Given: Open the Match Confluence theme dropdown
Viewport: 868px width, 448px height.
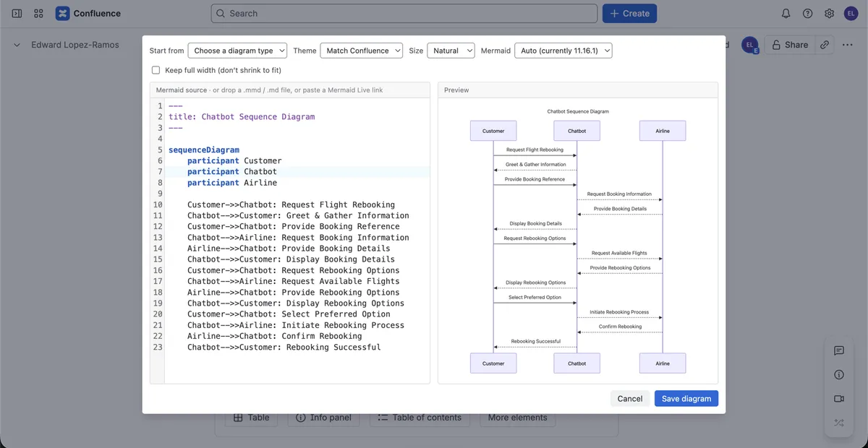Looking at the screenshot, I should [x=361, y=51].
